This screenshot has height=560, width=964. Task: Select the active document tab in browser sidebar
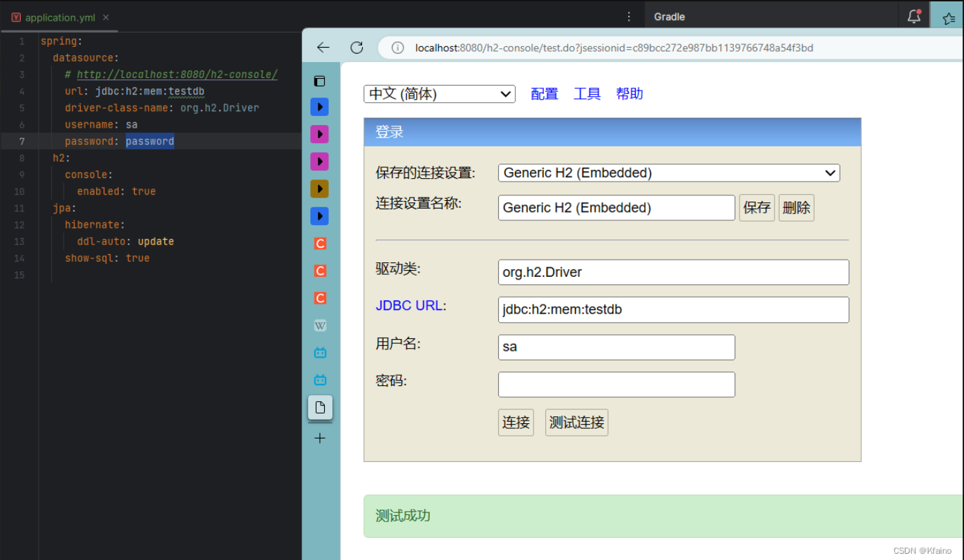320,407
